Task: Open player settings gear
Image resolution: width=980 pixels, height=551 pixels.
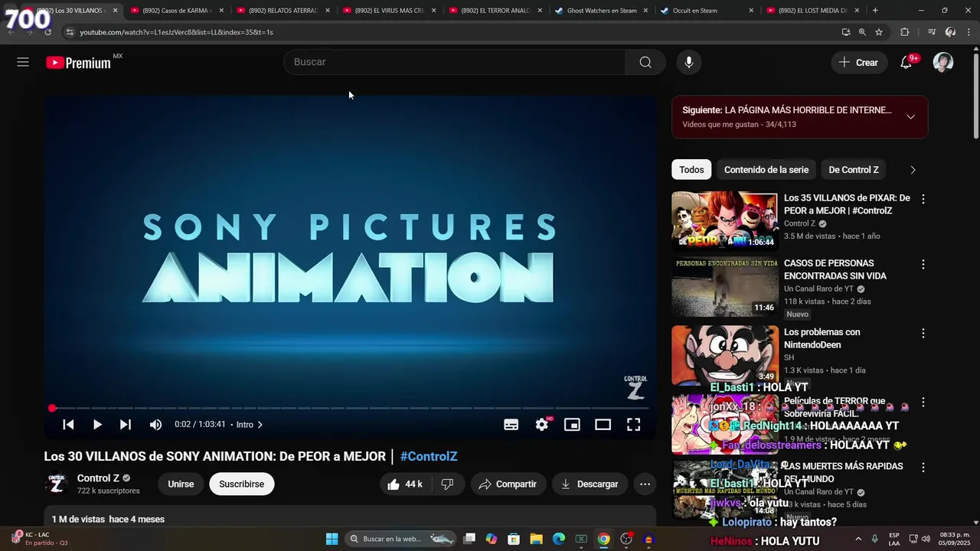Action: click(542, 425)
